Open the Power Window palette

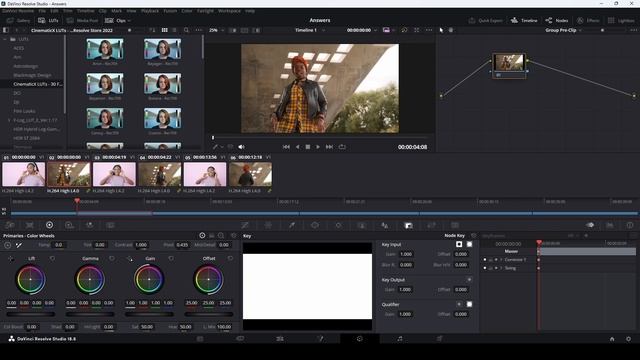[x=315, y=225]
